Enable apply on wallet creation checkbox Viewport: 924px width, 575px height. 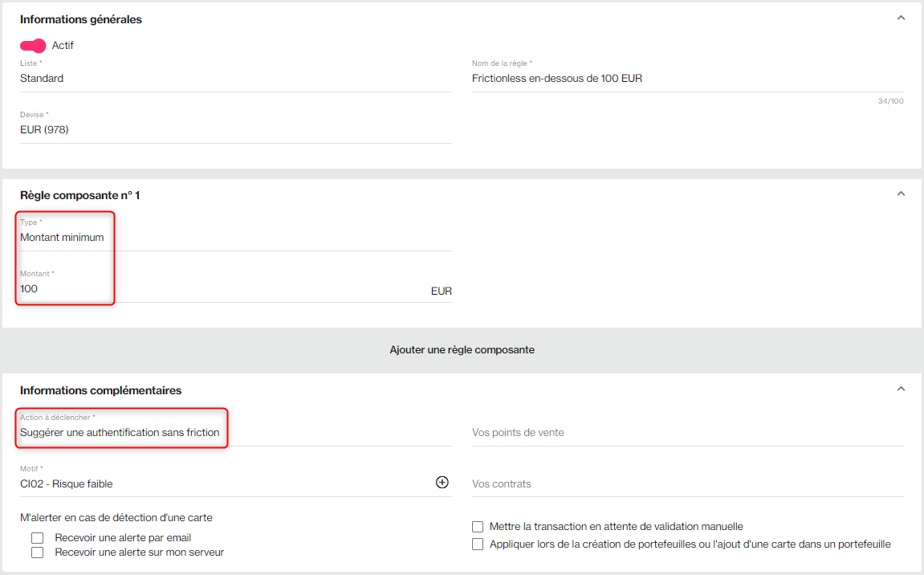(478, 544)
